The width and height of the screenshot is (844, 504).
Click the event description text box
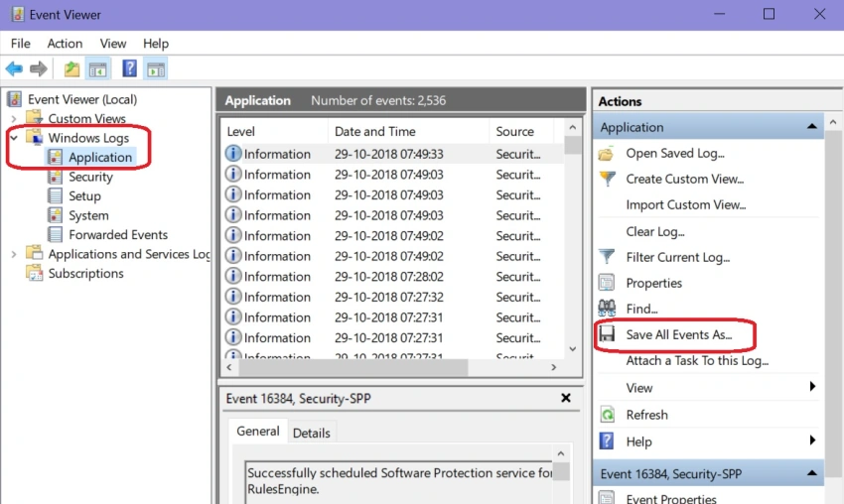(x=399, y=481)
